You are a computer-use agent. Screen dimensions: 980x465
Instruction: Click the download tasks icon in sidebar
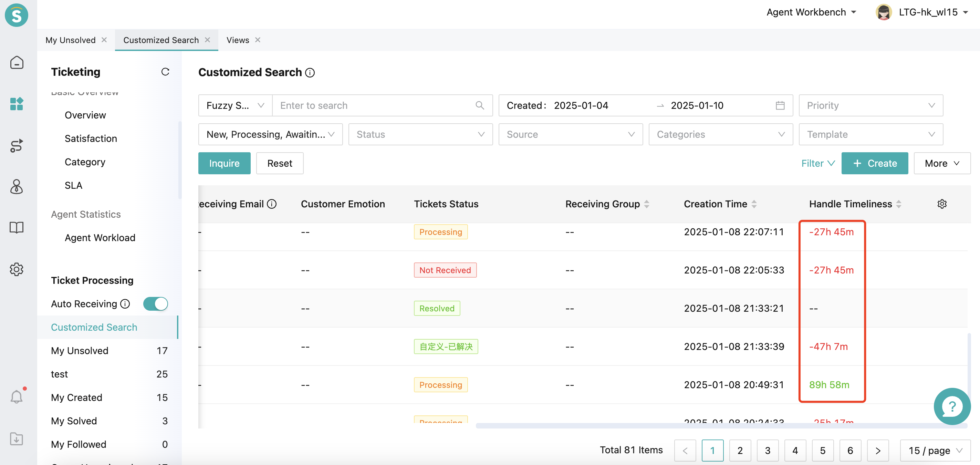coord(17,439)
